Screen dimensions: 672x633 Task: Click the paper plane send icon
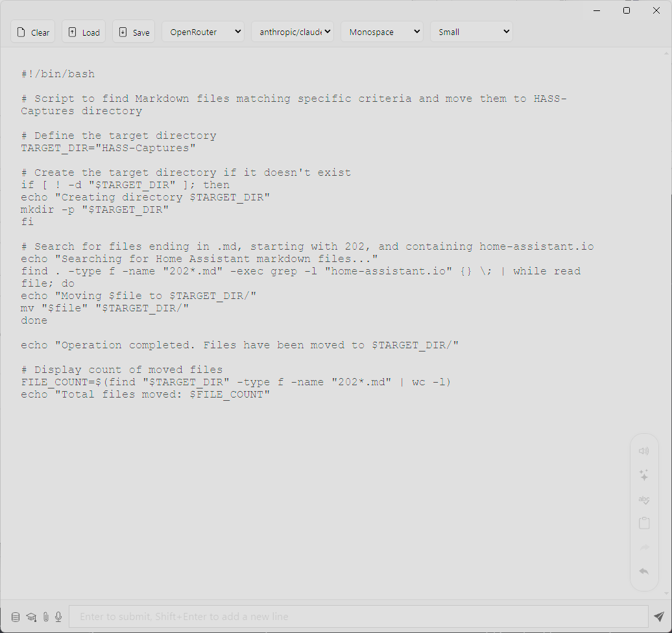pos(659,616)
